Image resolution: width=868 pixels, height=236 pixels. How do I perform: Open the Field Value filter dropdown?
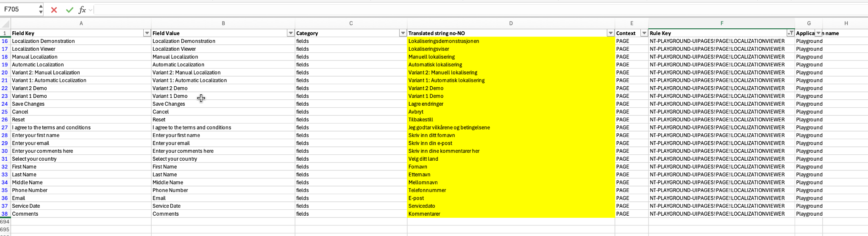tap(291, 33)
